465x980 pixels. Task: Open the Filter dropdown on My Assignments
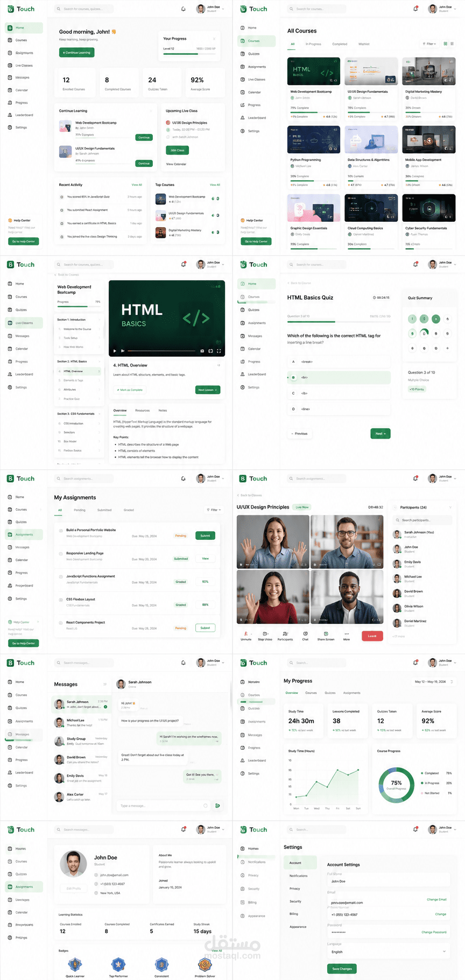pos(213,510)
